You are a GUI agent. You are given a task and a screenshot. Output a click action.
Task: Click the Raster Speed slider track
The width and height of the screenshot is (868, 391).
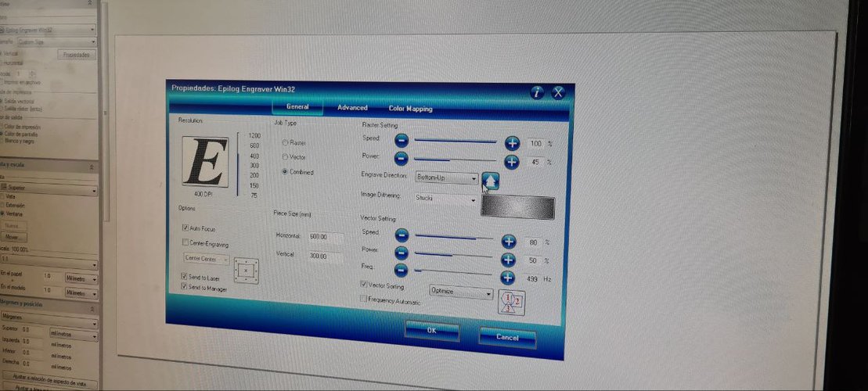456,142
